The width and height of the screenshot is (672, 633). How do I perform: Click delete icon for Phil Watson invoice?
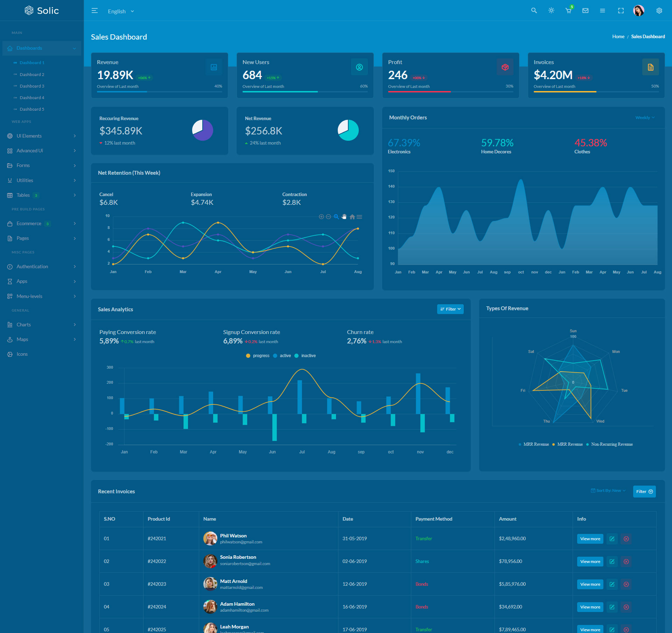click(626, 539)
